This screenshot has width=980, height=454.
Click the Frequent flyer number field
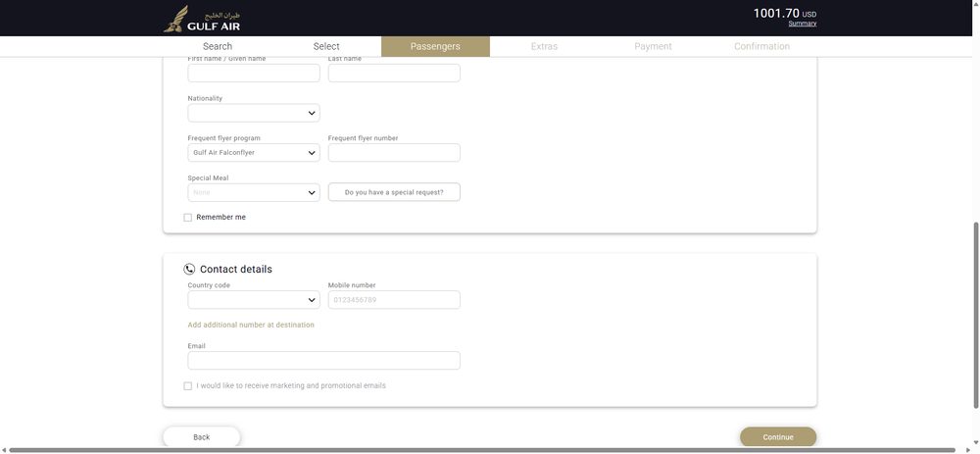[394, 153]
